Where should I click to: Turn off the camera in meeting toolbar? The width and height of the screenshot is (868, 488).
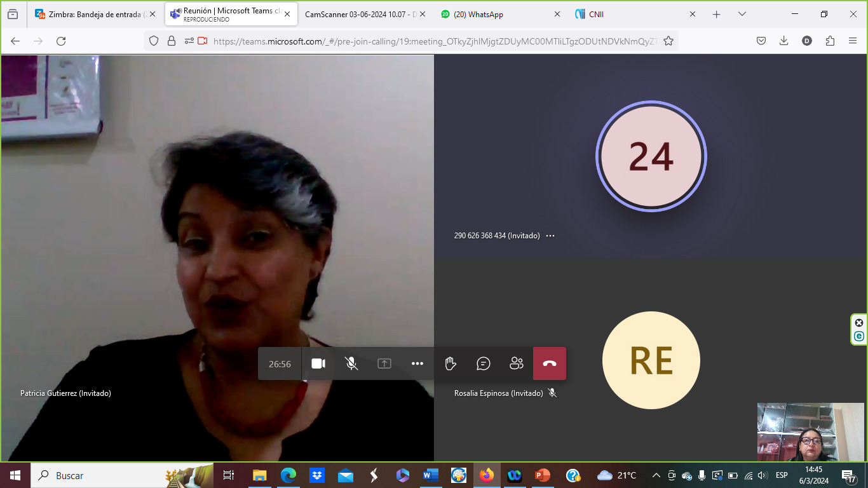(x=318, y=363)
